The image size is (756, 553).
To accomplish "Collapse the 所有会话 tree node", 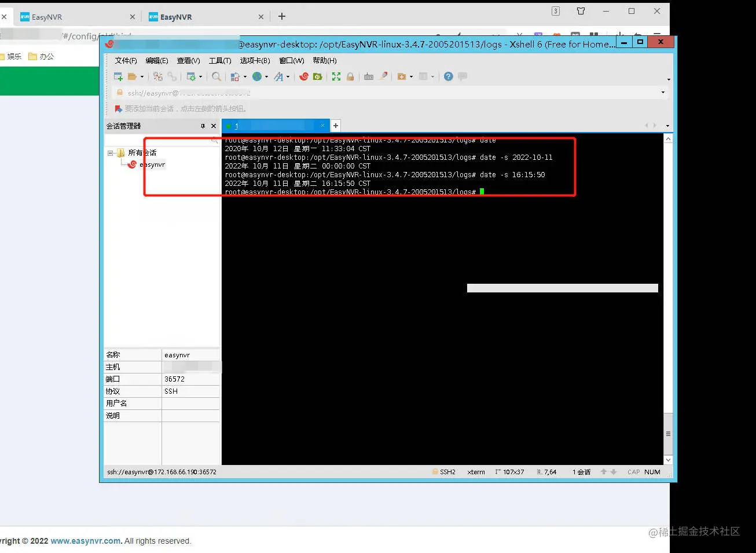I will (110, 153).
